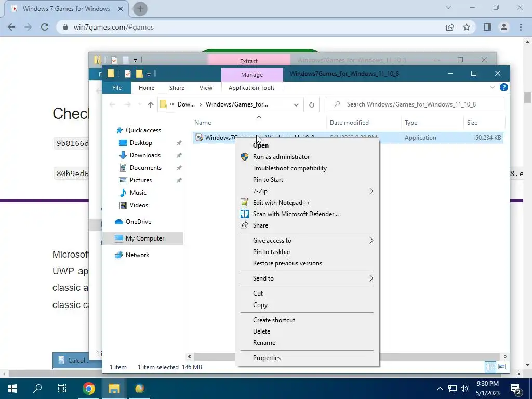532x399 pixels.
Task: Select Restore previous versions
Action: 287,263
